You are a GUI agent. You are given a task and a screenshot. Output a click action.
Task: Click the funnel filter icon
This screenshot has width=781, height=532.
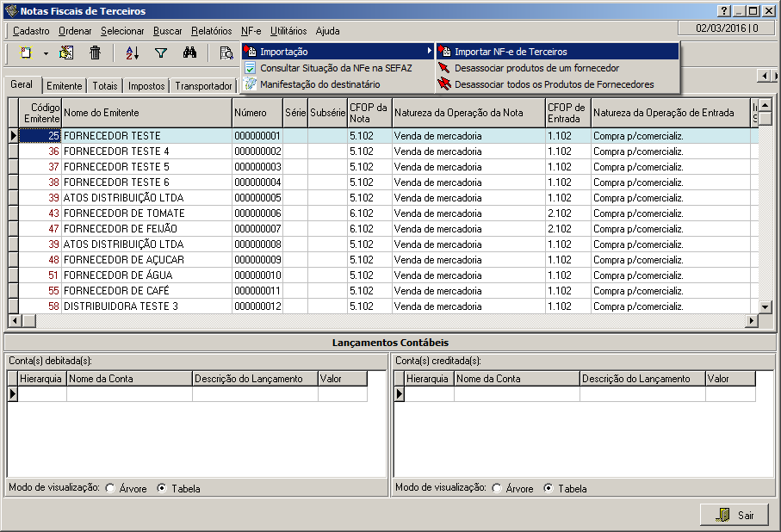coord(160,53)
